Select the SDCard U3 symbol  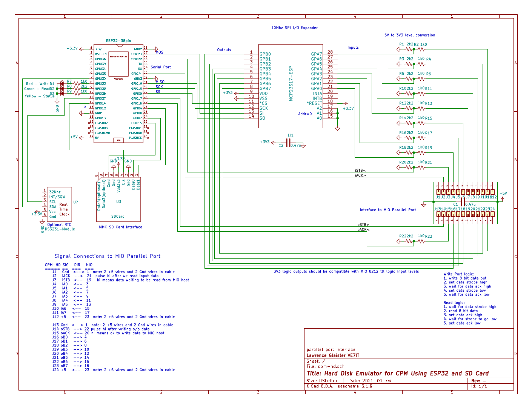119,199
